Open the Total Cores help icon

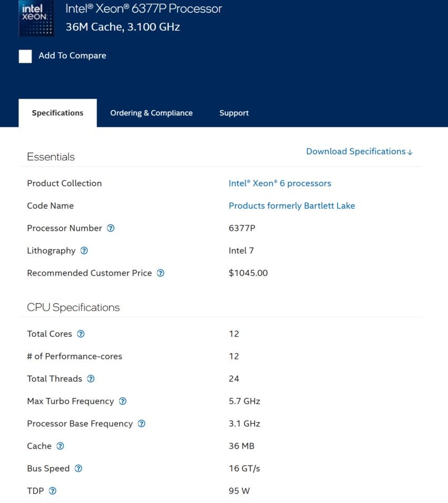click(x=81, y=334)
